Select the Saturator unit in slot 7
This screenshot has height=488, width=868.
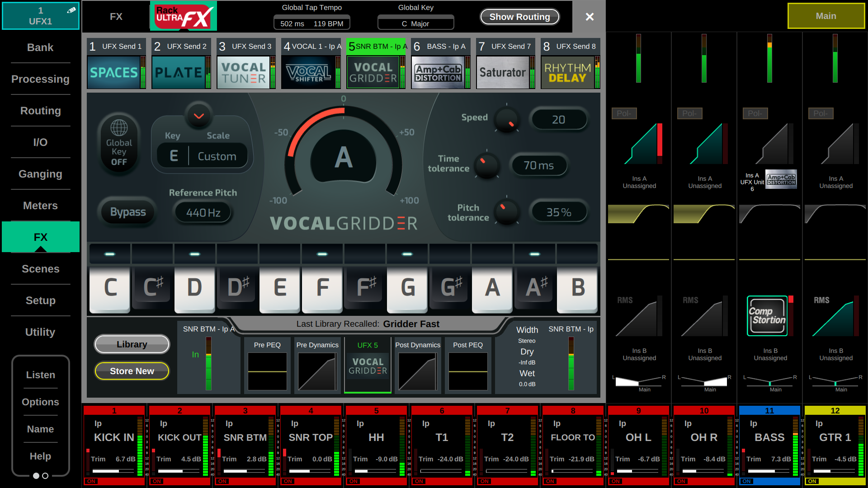[x=503, y=72]
